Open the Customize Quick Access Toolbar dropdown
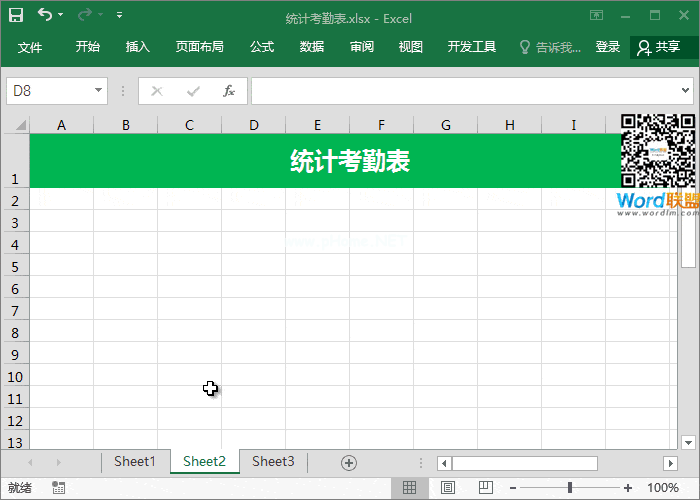This screenshot has height=500, width=700. tap(119, 15)
